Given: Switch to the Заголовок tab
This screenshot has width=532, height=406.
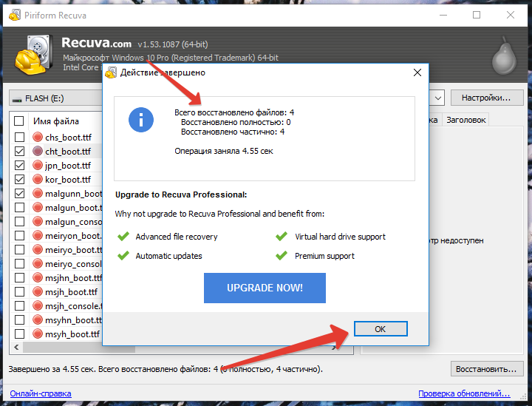Looking at the screenshot, I should (x=465, y=120).
